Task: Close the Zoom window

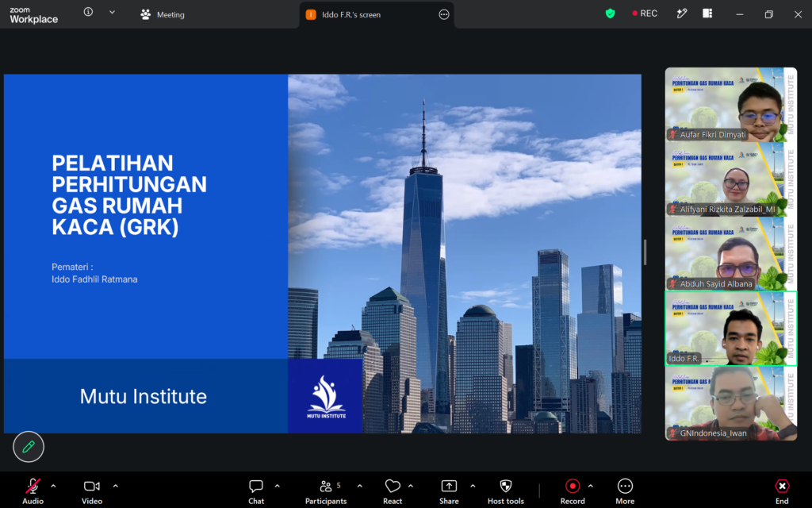Action: tap(798, 14)
